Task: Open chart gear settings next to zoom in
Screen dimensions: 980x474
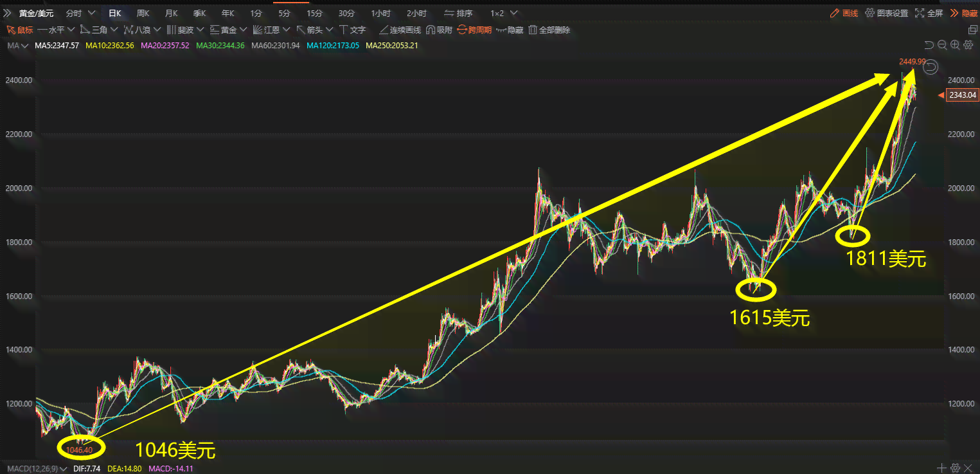Action: (x=968, y=45)
